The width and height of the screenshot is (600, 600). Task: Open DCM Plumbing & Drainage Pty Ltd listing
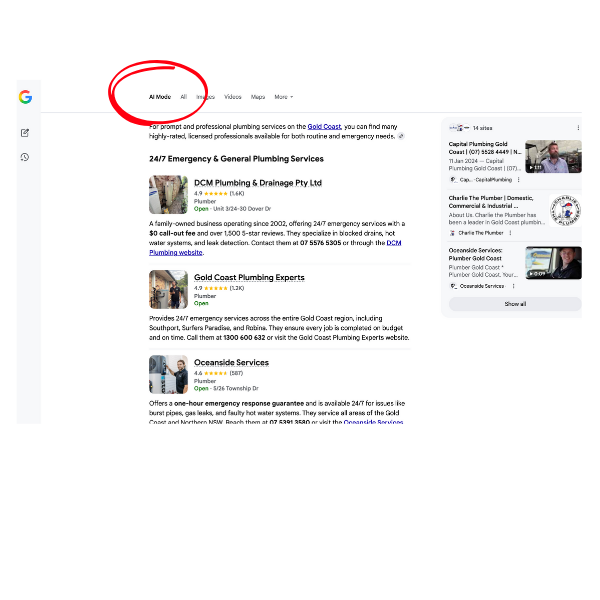point(258,183)
